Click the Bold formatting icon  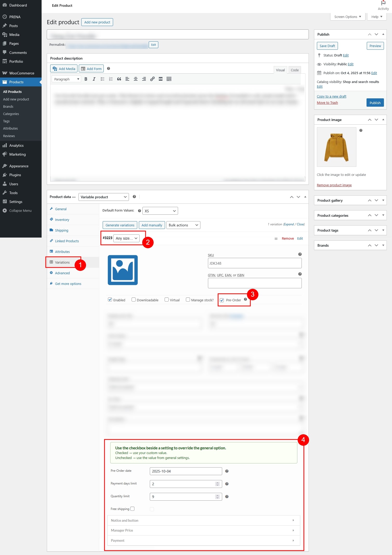[x=86, y=79]
